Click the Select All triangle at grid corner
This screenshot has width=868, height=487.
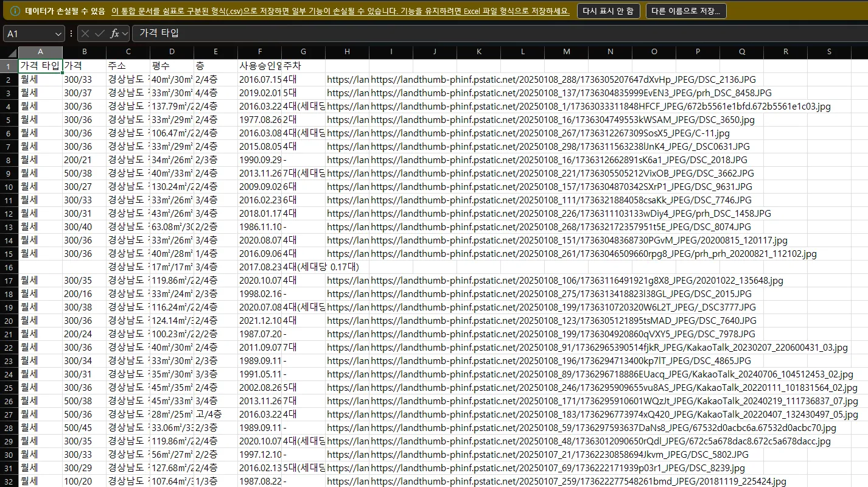[9, 52]
